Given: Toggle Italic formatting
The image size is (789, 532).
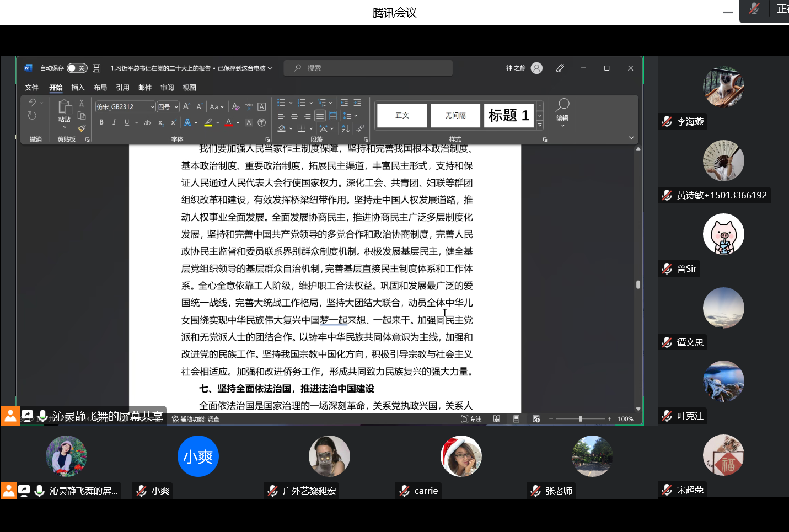Looking at the screenshot, I should tap(114, 122).
